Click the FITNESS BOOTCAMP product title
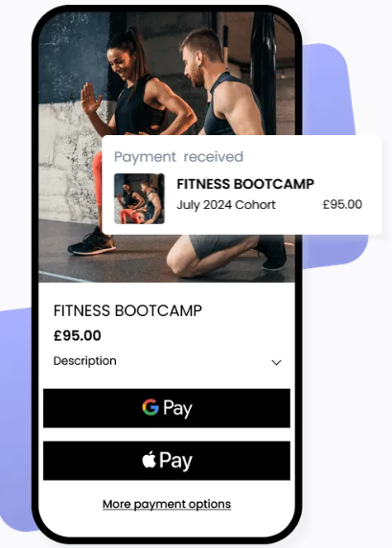The image size is (392, 548). tap(127, 310)
